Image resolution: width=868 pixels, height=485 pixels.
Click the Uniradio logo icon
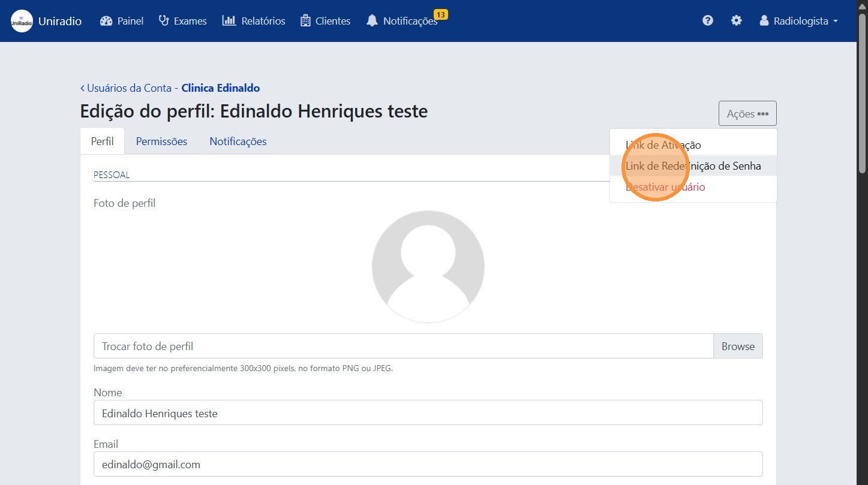pyautogui.click(x=22, y=21)
